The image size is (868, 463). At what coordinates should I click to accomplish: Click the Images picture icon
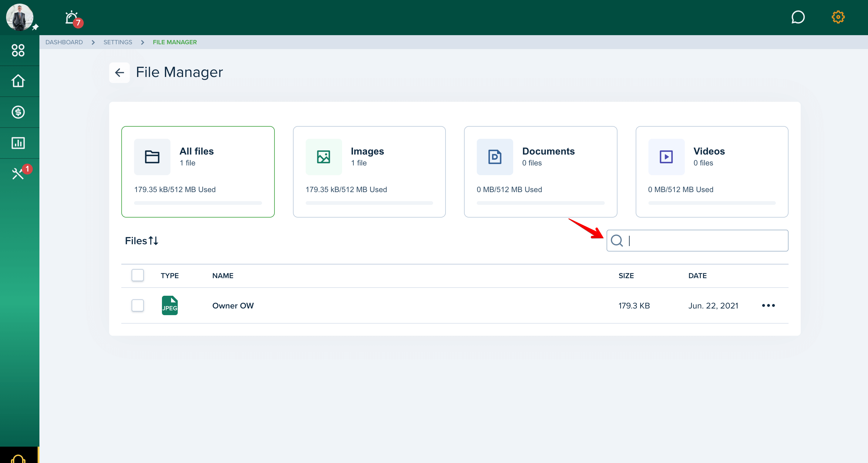tap(324, 157)
